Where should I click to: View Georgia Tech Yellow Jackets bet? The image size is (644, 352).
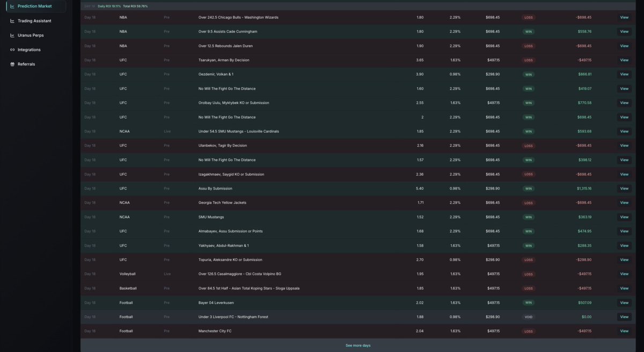pyautogui.click(x=624, y=203)
